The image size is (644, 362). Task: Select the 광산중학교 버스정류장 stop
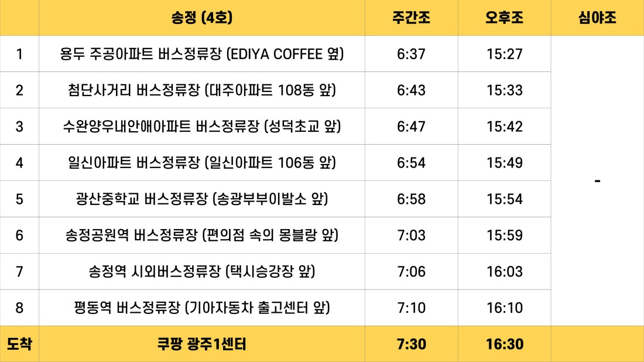point(201,199)
